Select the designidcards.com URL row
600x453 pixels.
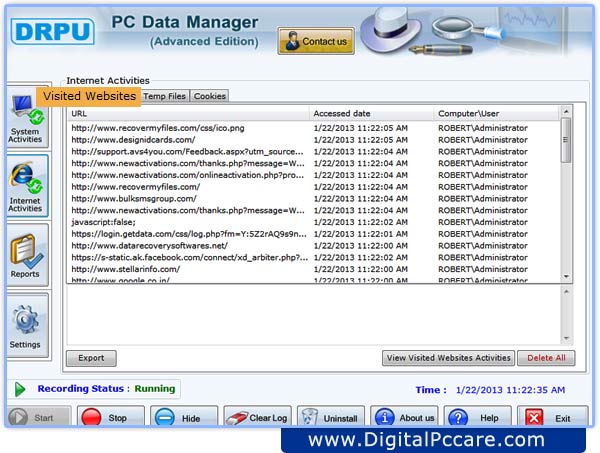point(313,140)
